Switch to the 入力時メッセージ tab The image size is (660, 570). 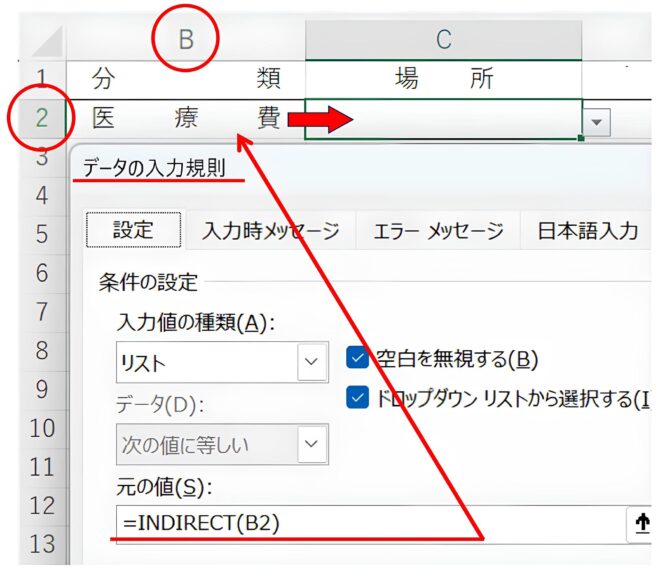pos(271,231)
